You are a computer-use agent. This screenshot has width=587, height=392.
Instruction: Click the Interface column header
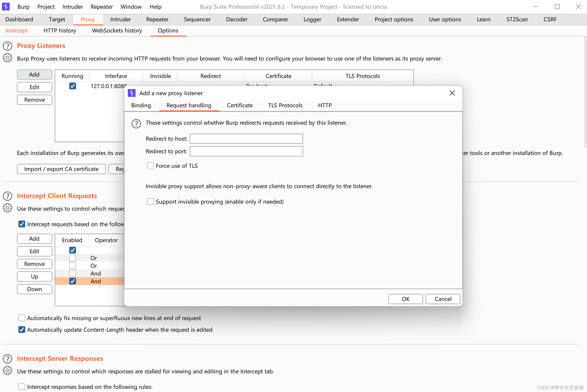pyautogui.click(x=116, y=76)
